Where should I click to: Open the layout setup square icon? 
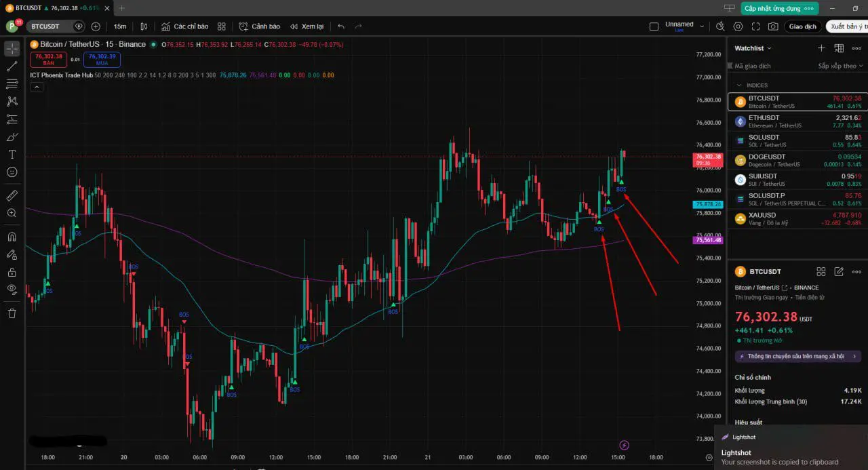[x=654, y=26]
